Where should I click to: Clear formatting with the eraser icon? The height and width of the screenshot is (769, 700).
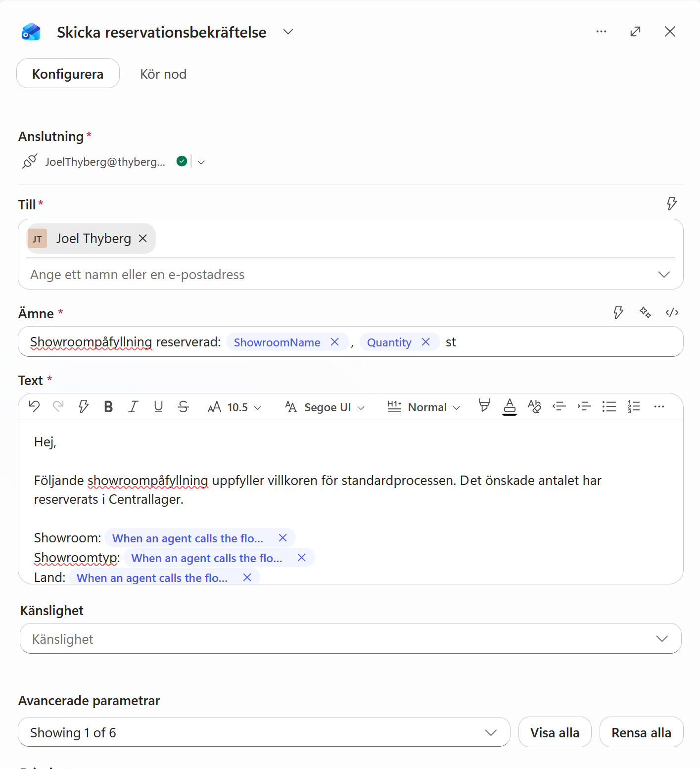[x=534, y=407]
